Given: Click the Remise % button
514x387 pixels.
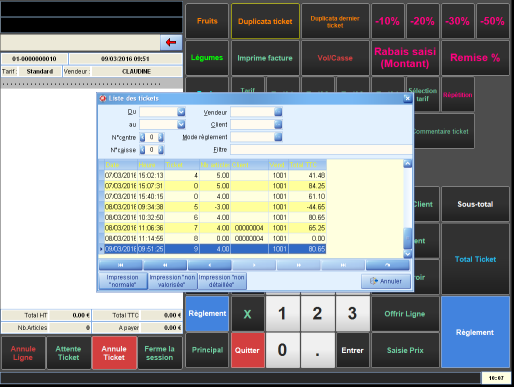Looking at the screenshot, I should tap(475, 58).
